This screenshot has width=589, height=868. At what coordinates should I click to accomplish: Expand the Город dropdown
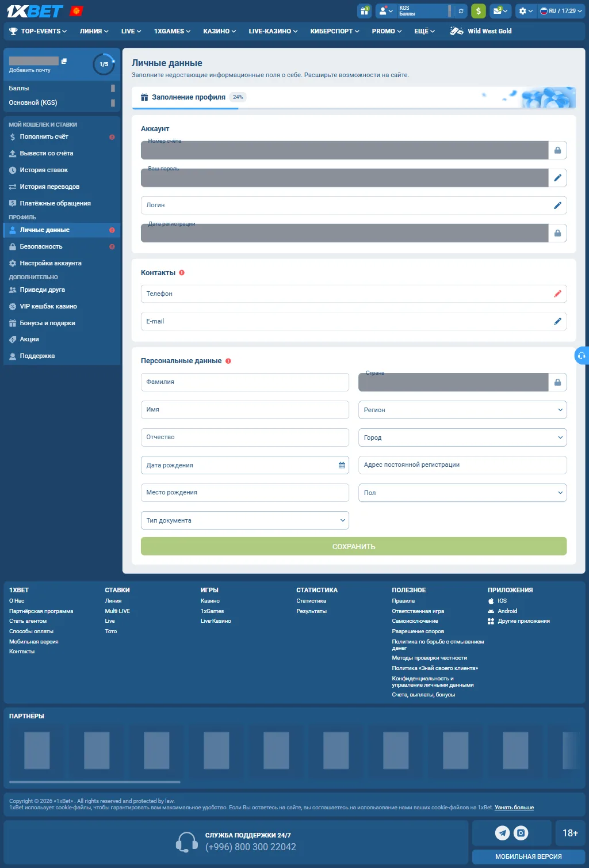point(462,437)
